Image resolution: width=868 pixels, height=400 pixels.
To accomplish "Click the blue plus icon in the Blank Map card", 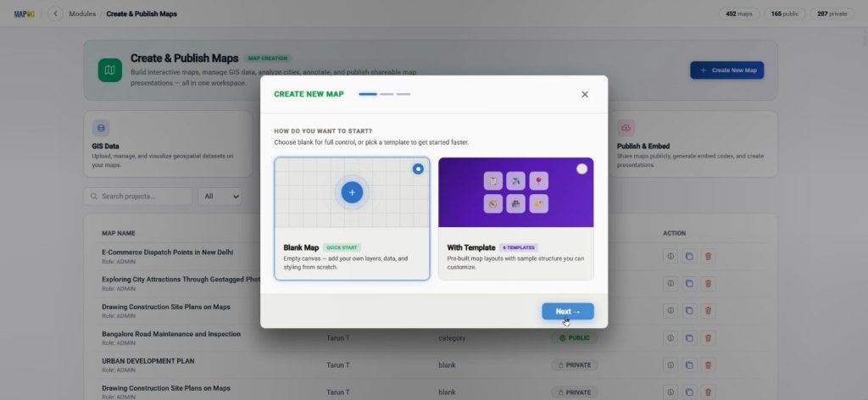I will click(x=352, y=192).
